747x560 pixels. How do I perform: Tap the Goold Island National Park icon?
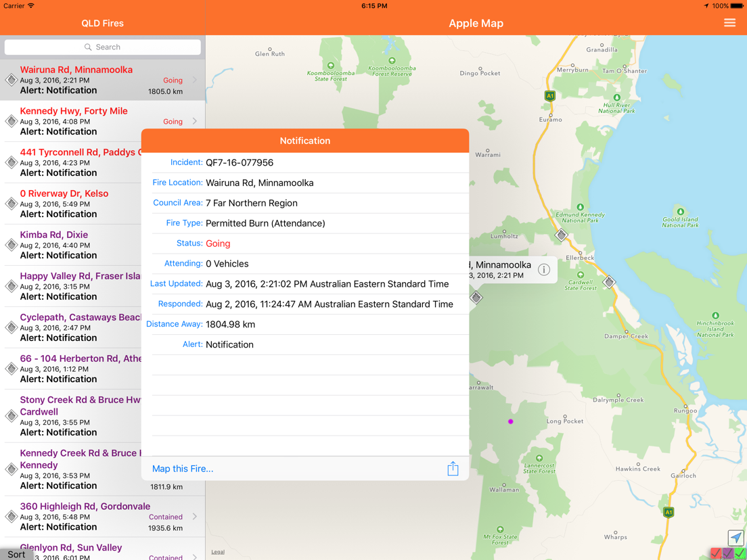pos(680,212)
